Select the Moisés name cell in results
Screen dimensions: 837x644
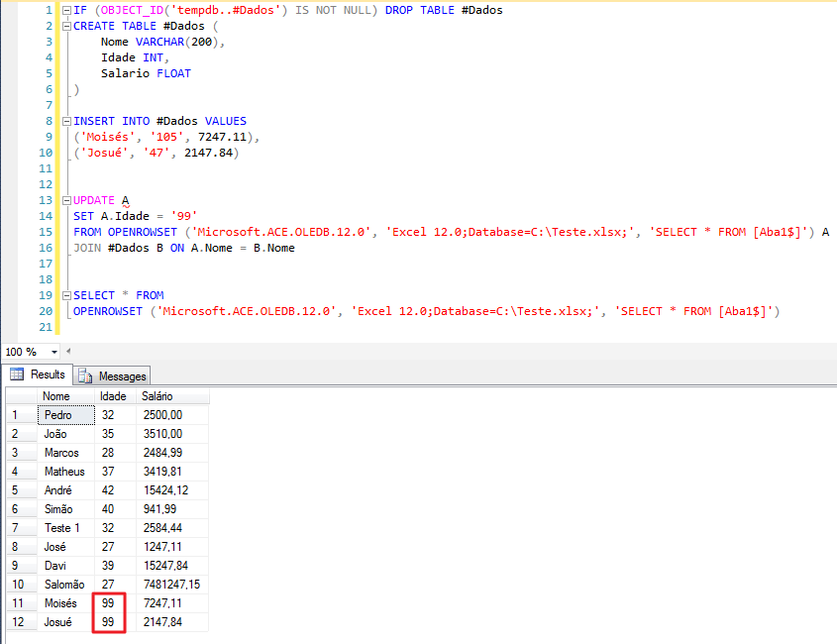click(x=65, y=603)
